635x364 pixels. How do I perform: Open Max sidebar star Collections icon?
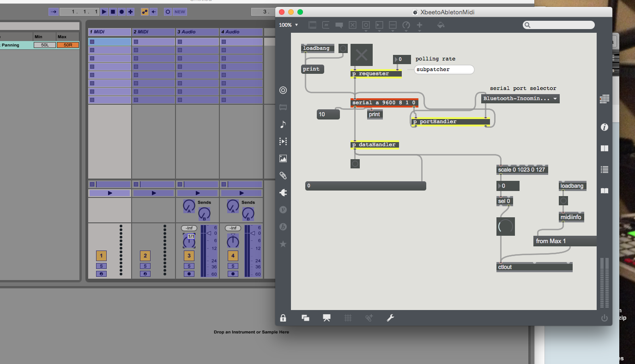[x=283, y=244]
